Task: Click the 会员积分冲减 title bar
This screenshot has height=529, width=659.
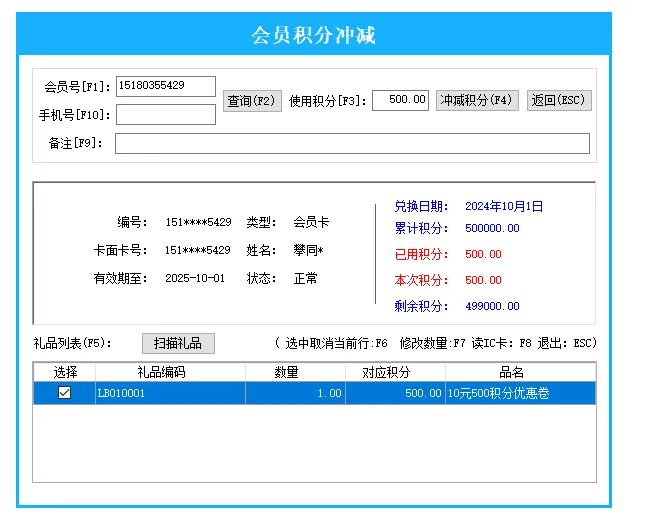Action: (314, 34)
